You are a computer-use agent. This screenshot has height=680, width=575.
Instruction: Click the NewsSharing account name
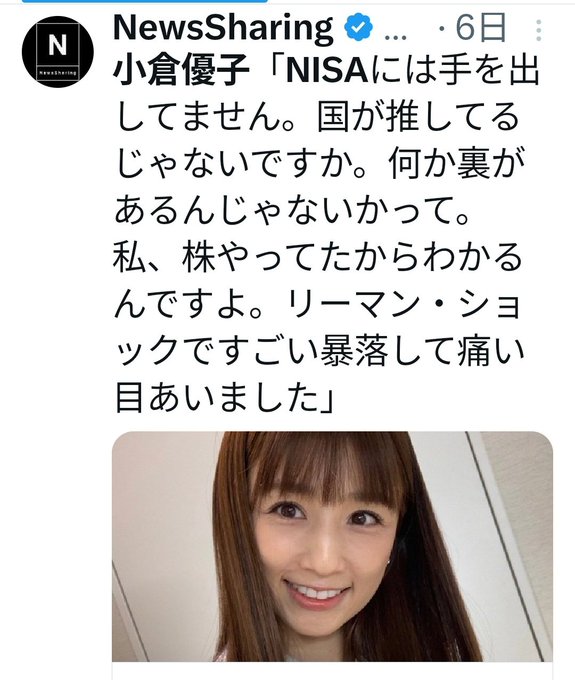(x=223, y=29)
